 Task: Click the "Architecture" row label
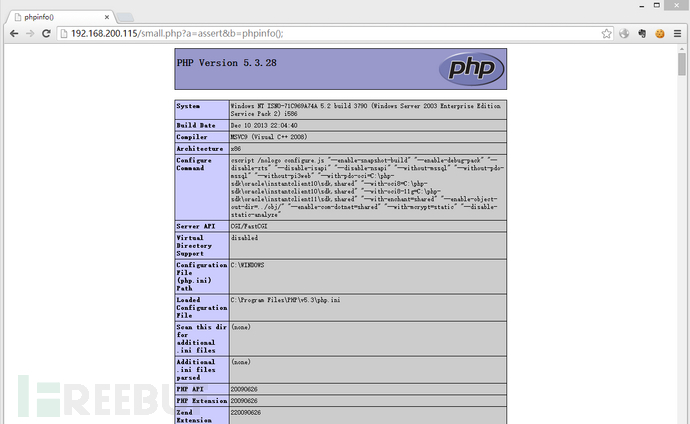(x=199, y=149)
